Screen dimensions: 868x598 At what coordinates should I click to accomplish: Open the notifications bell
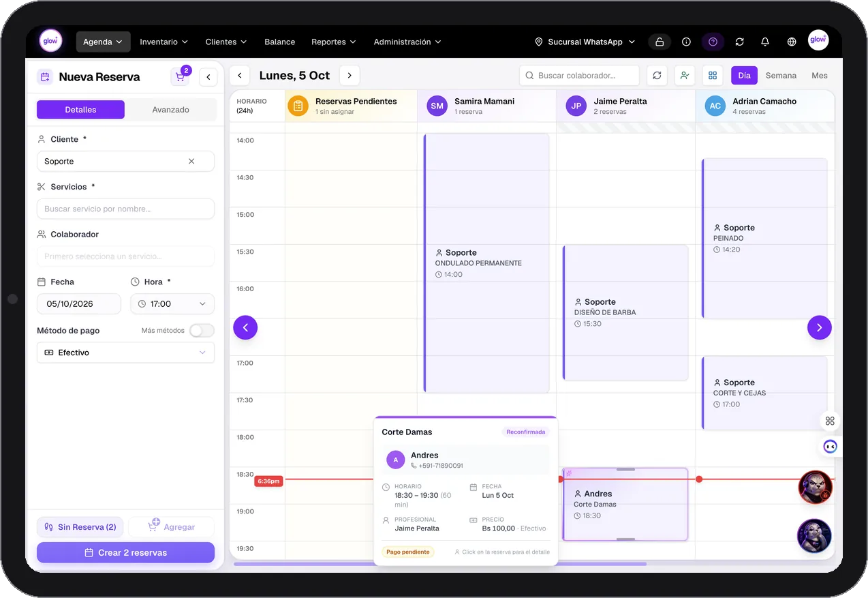pos(765,42)
